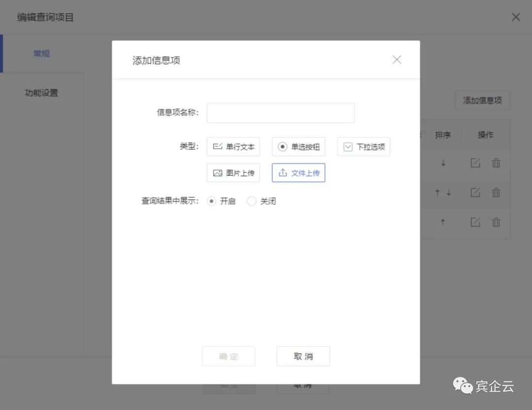Choose the 下拉选项 dropdown option type
Viewport: 532px width, 410px height.
364,146
